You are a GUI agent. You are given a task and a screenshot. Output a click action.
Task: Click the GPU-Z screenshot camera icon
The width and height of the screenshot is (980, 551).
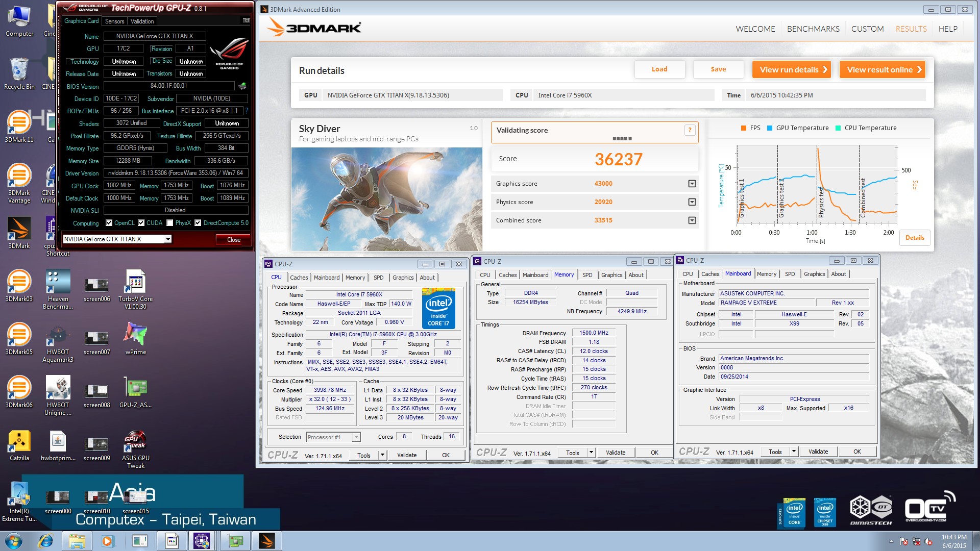coord(247,20)
